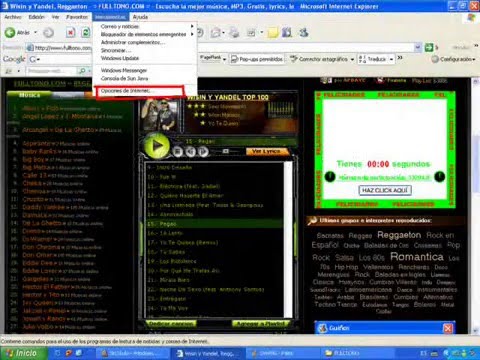Open the Edición menu
This screenshot has height=360, width=480.
coord(36,17)
